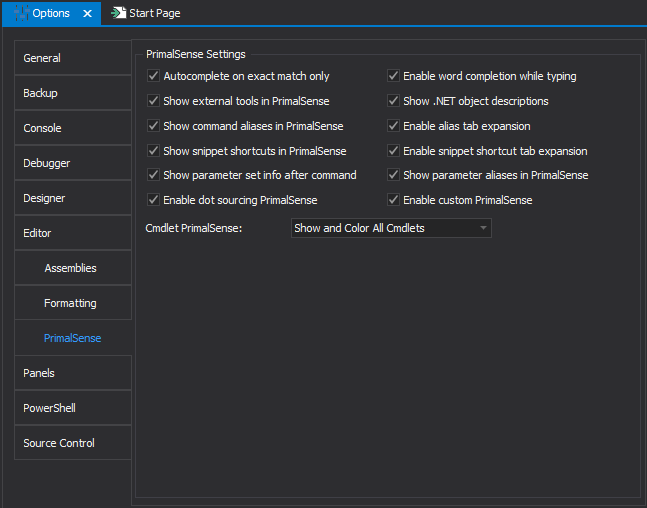Open the Debugger options category
The height and width of the screenshot is (508, 647).
73,163
